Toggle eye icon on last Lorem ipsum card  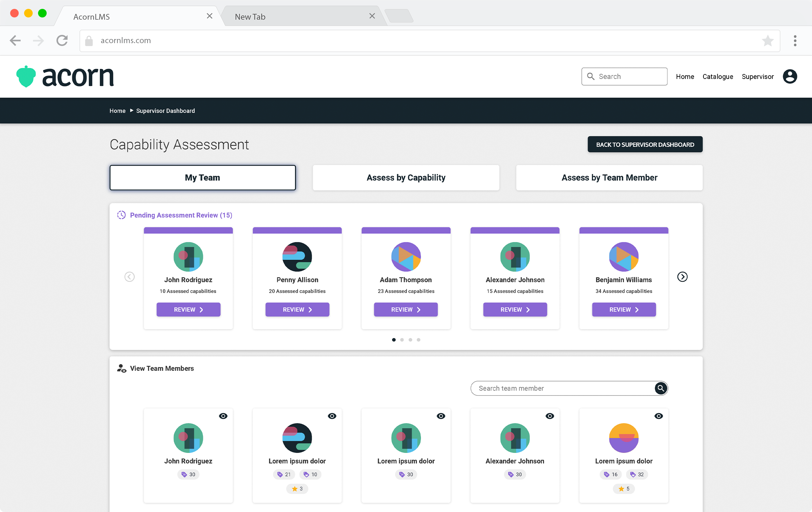(x=658, y=416)
